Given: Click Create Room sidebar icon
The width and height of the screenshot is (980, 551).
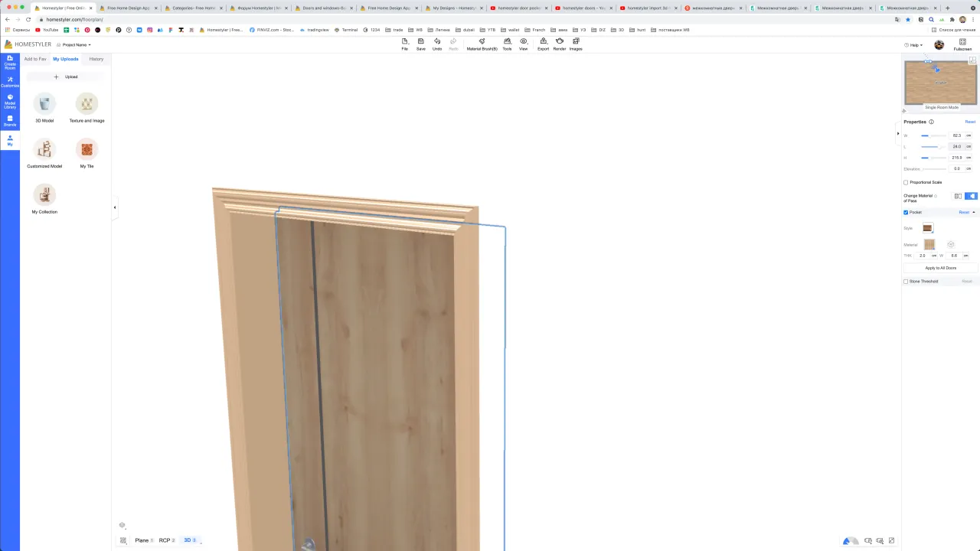Looking at the screenshot, I should [10, 62].
